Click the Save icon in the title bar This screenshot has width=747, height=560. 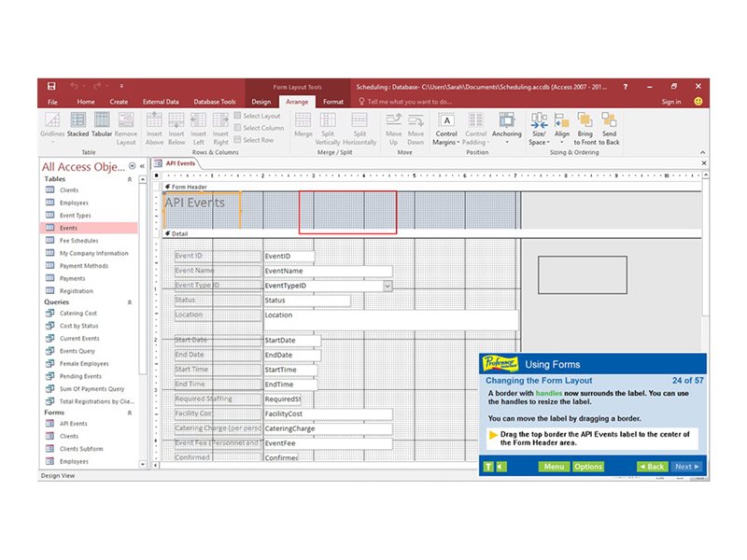click(51, 86)
